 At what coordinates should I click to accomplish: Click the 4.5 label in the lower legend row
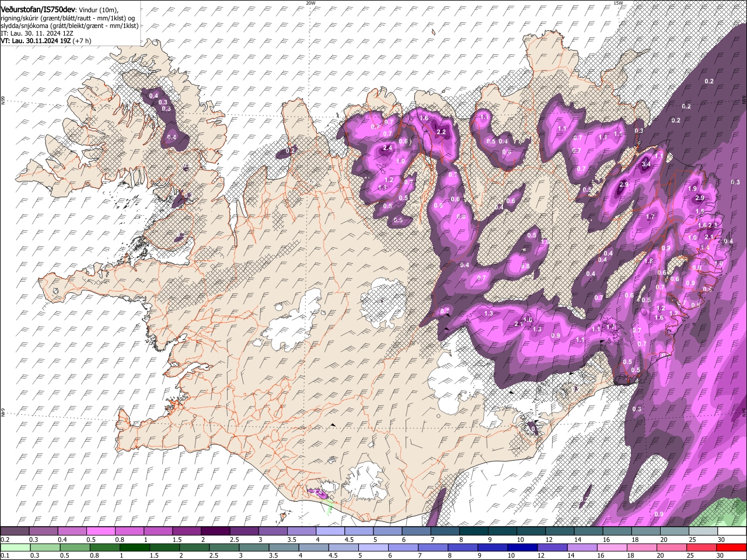tap(333, 555)
